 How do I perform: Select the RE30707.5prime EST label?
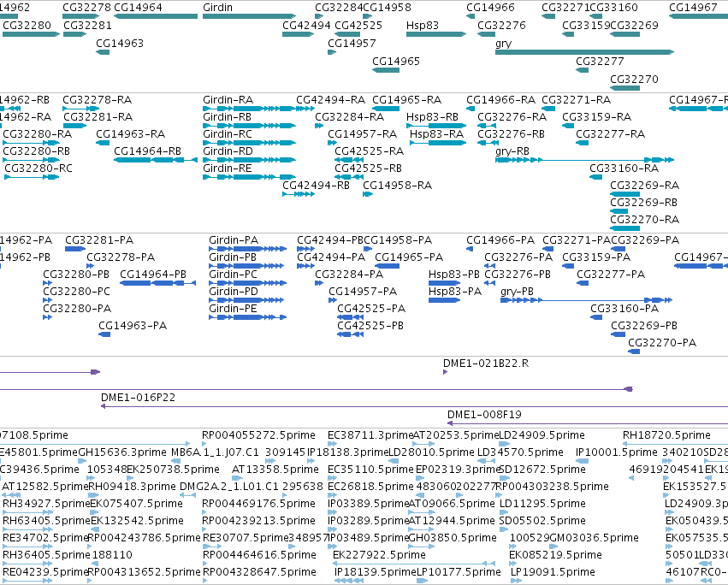point(246,538)
